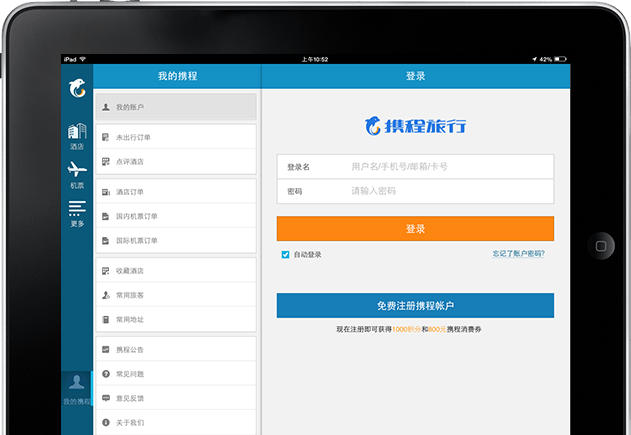Image resolution: width=631 pixels, height=435 pixels.
Task: Tap the location arrow in status bar
Action: click(534, 59)
